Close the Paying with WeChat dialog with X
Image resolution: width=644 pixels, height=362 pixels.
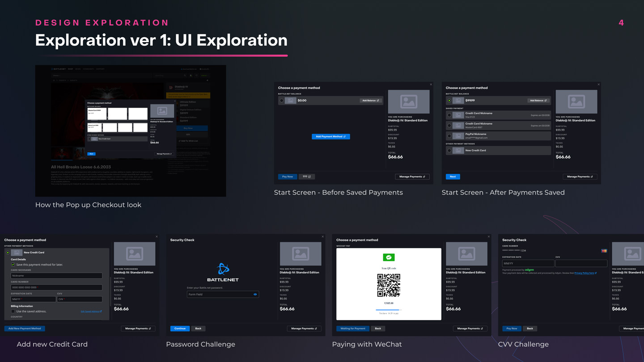click(488, 236)
